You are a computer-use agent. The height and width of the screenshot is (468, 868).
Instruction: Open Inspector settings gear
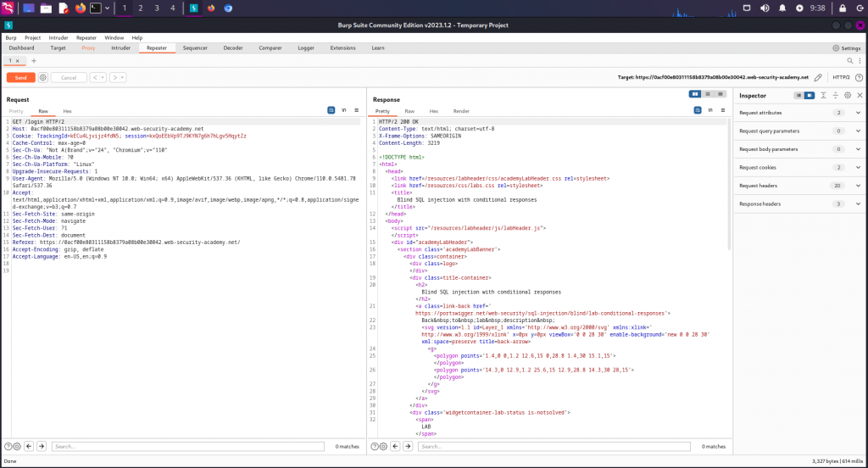(848, 95)
